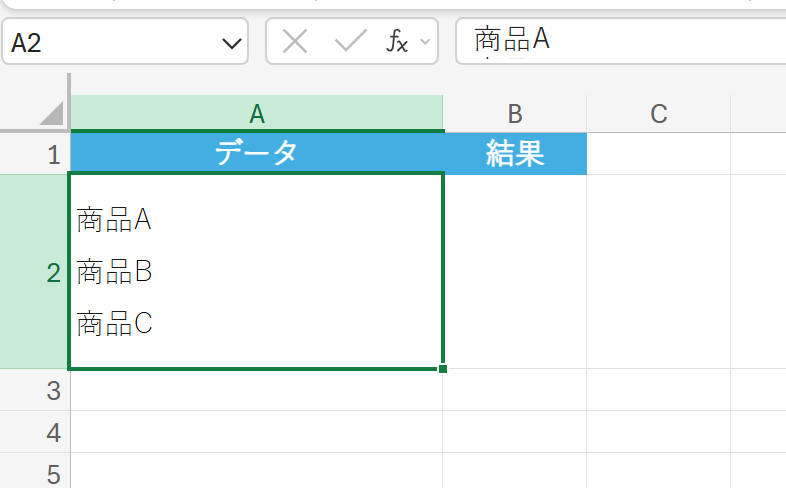Select row 4 header
The width and height of the screenshot is (786, 488).
(53, 433)
